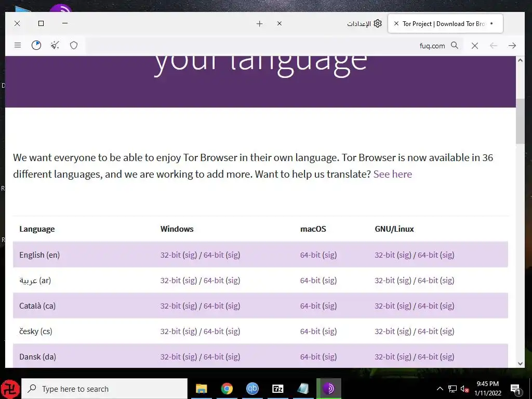Open the security level shield

pyautogui.click(x=74, y=45)
